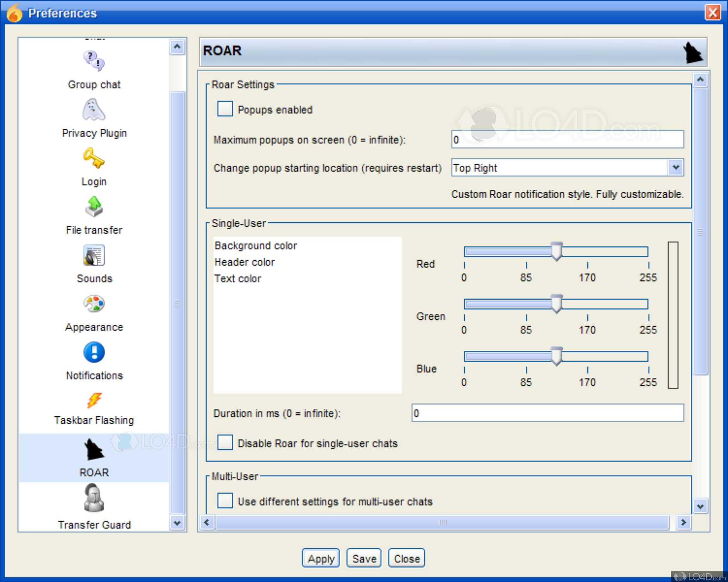The width and height of the screenshot is (728, 582).
Task: Select the Appearance palette icon
Action: (x=93, y=304)
